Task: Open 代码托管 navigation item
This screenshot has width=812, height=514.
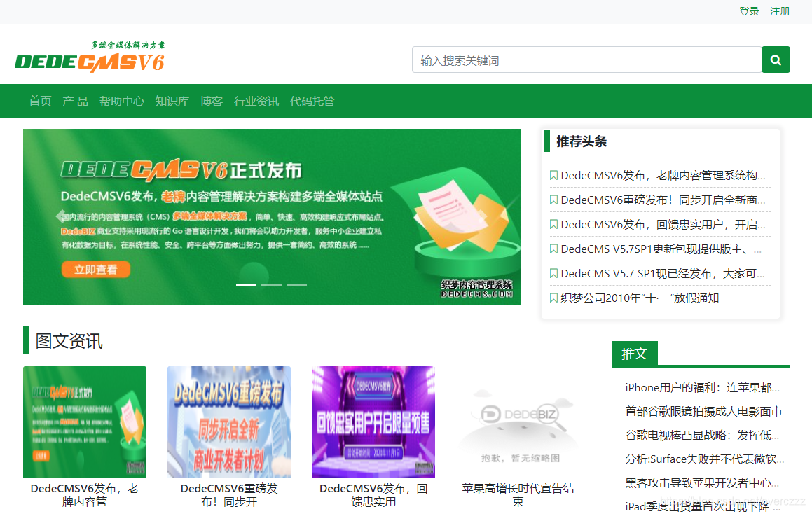Action: pyautogui.click(x=312, y=101)
